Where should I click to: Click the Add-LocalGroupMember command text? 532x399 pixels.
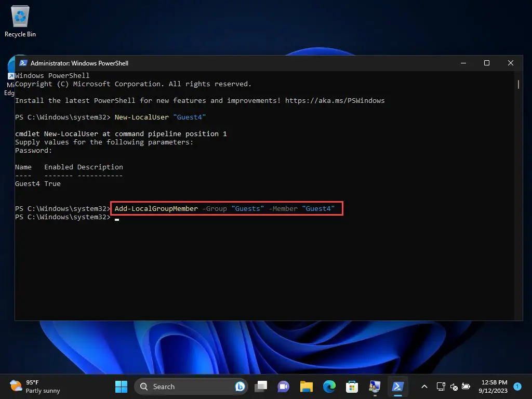coord(156,209)
